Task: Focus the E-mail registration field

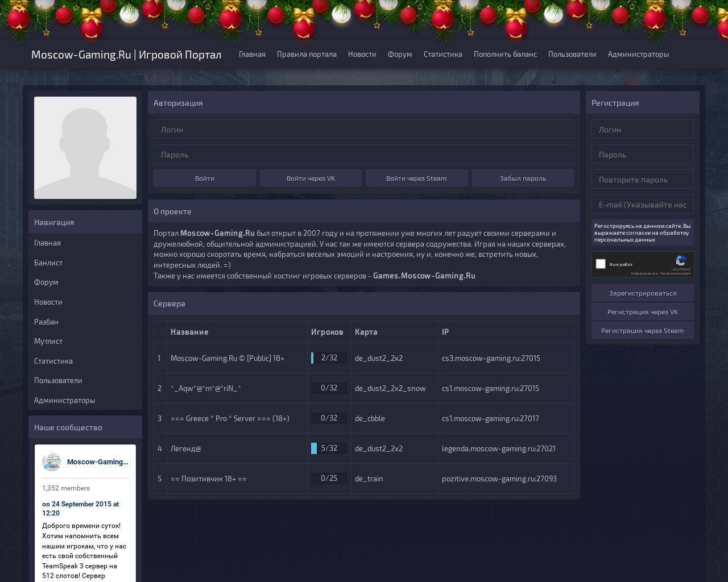Action: coord(643,204)
